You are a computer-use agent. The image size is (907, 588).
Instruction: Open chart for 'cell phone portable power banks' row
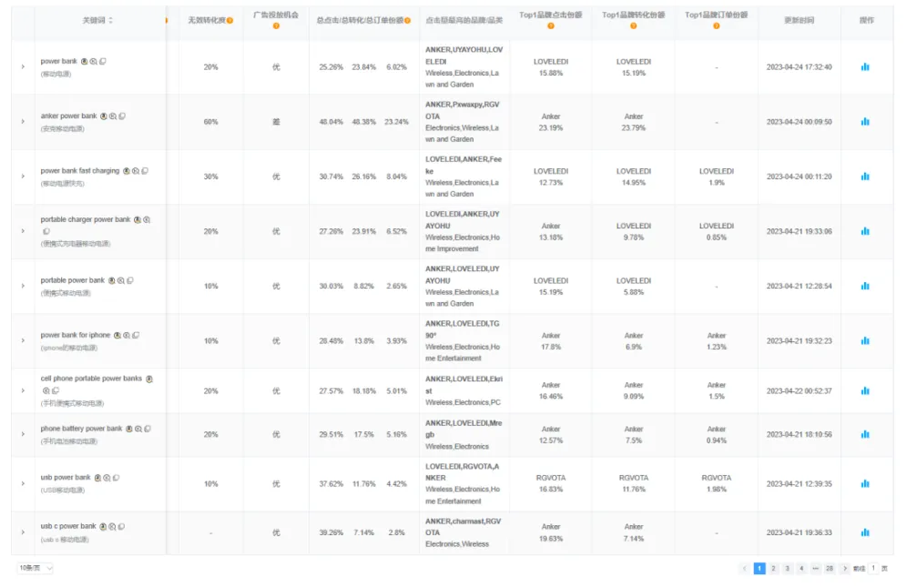click(865, 390)
